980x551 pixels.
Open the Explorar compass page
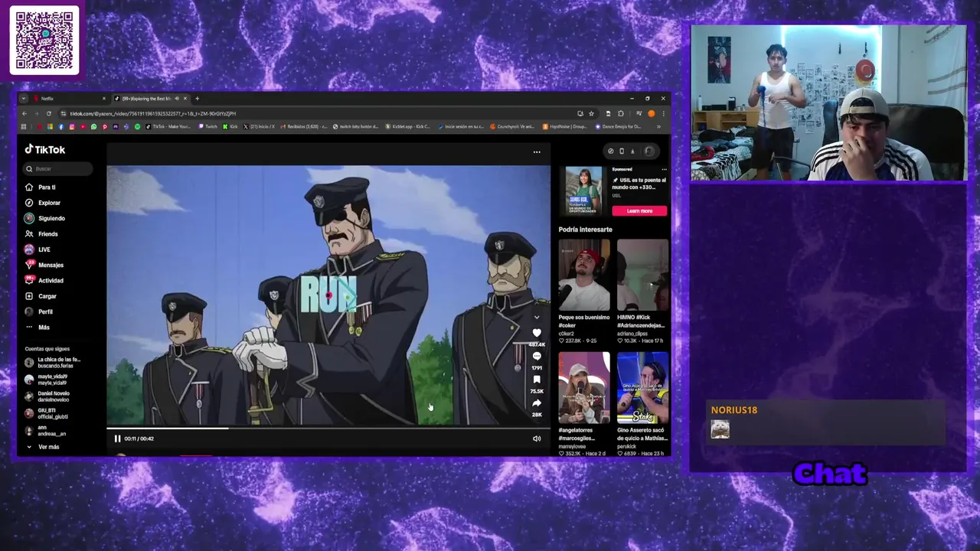pyautogui.click(x=43, y=203)
